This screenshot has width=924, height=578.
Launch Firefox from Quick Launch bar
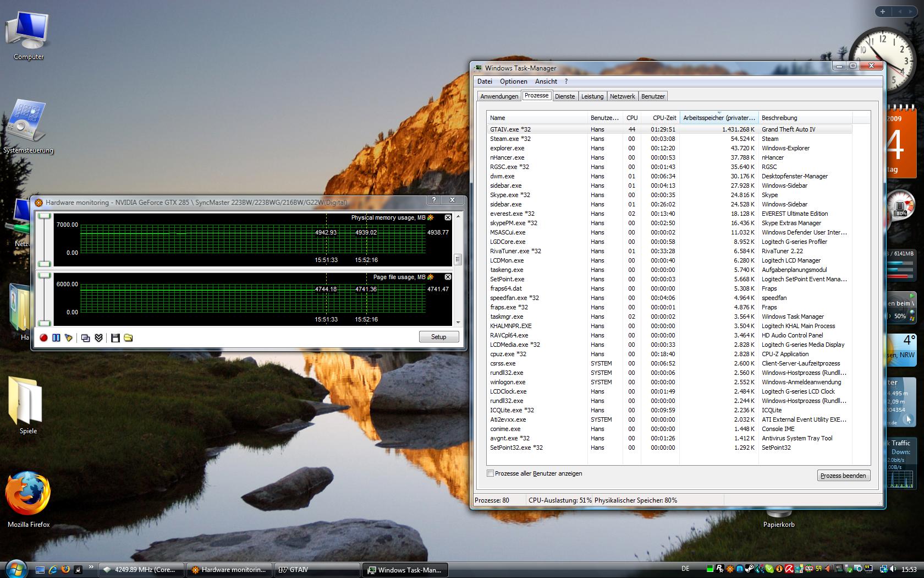click(65, 570)
